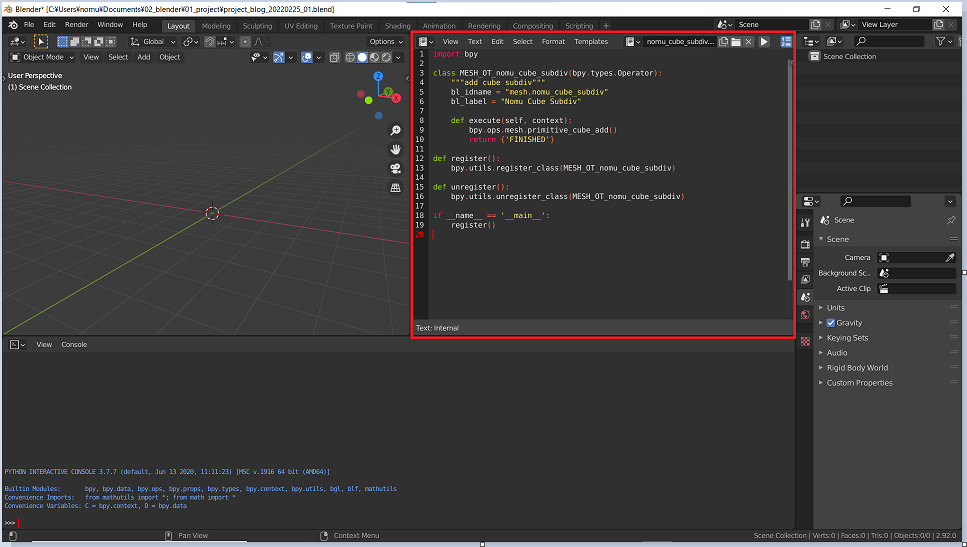
Task: Enable rendered viewport shading
Action: (386, 57)
